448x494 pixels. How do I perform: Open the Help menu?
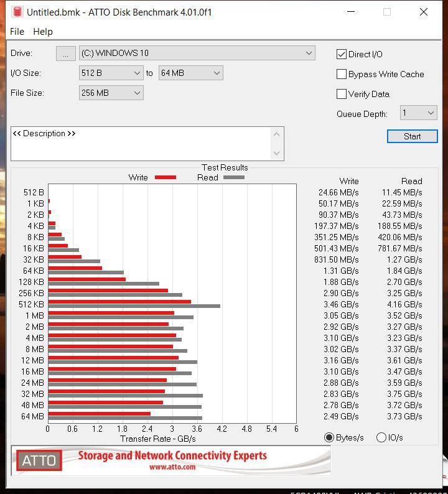pyautogui.click(x=42, y=32)
